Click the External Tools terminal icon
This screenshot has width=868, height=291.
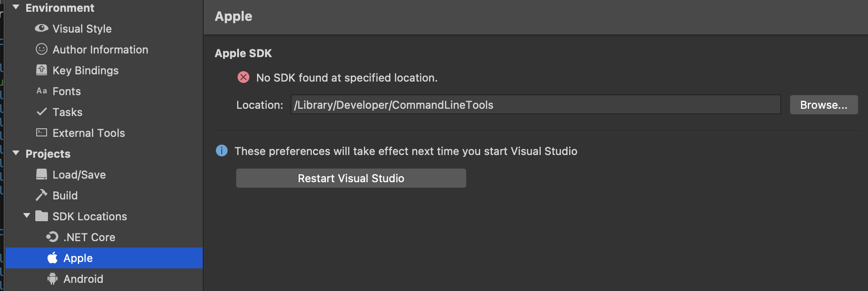point(42,132)
